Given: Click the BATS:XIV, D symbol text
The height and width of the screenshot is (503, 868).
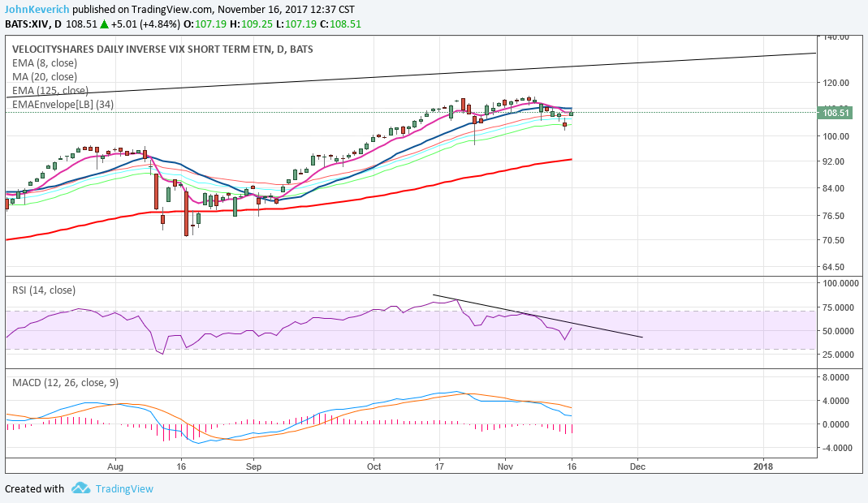Looking at the screenshot, I should [33, 24].
